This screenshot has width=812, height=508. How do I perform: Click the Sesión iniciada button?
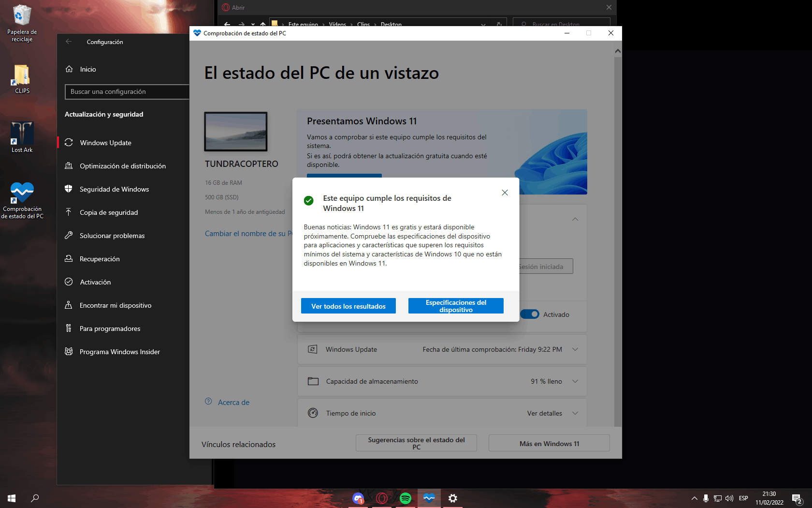click(x=546, y=267)
